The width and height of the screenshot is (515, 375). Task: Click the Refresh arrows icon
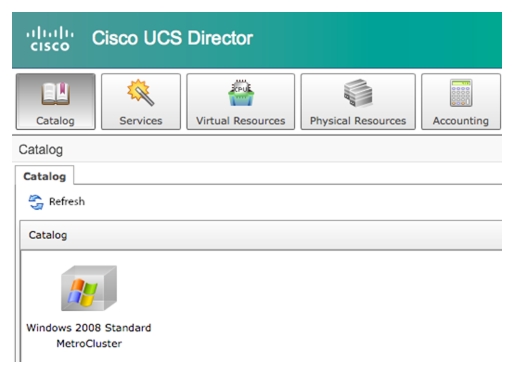[x=36, y=202]
